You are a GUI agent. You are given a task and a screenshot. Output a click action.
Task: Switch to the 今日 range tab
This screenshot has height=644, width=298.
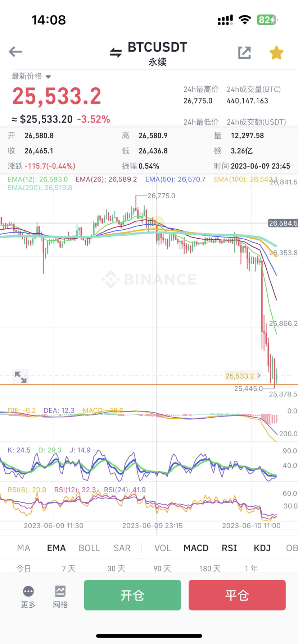click(x=24, y=569)
